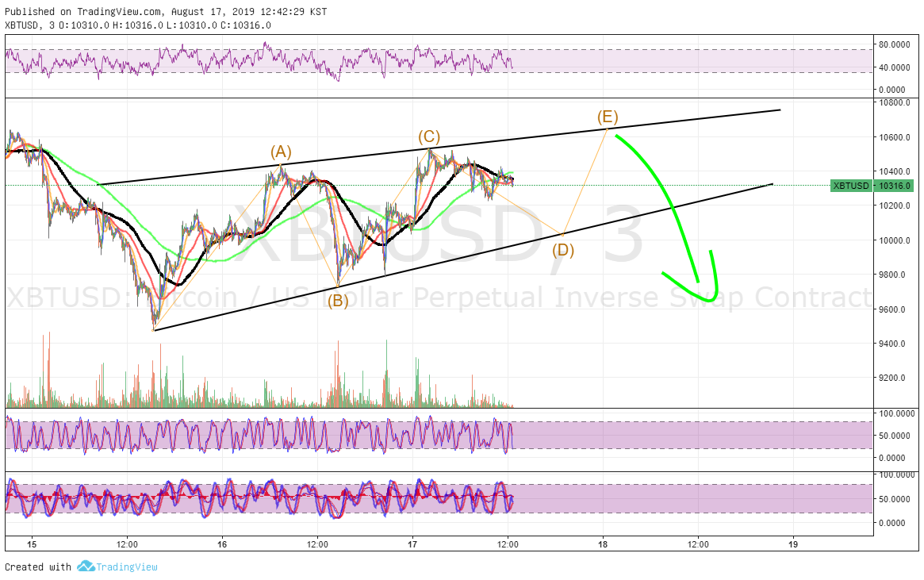Click date label 15 on time axis

(x=31, y=544)
